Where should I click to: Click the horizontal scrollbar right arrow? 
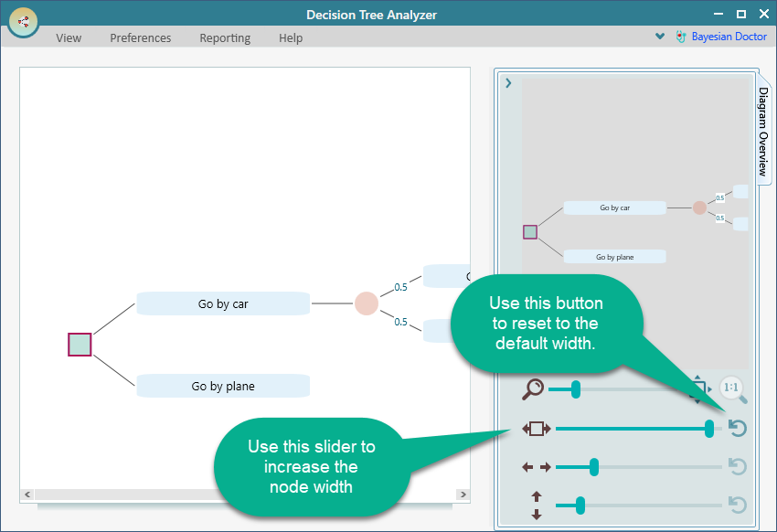pyautogui.click(x=463, y=495)
